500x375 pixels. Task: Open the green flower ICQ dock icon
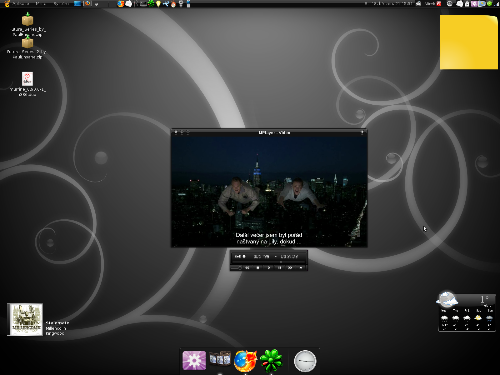[x=271, y=360]
